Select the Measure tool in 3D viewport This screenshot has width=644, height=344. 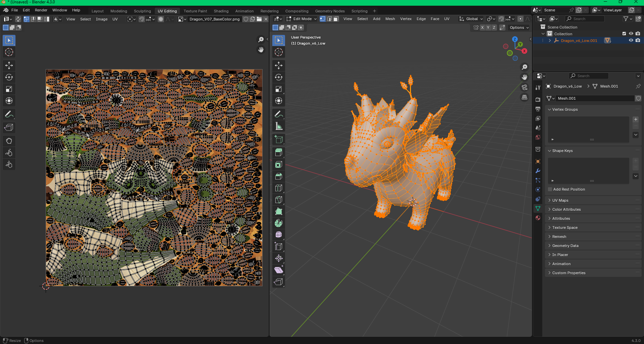(x=279, y=126)
